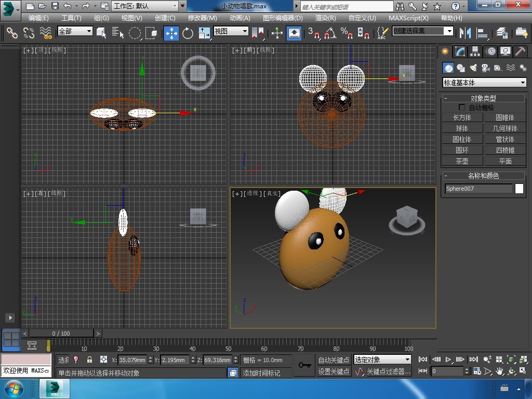
Task: Open the 标准基本体 primitives dropdown
Action: click(x=484, y=83)
